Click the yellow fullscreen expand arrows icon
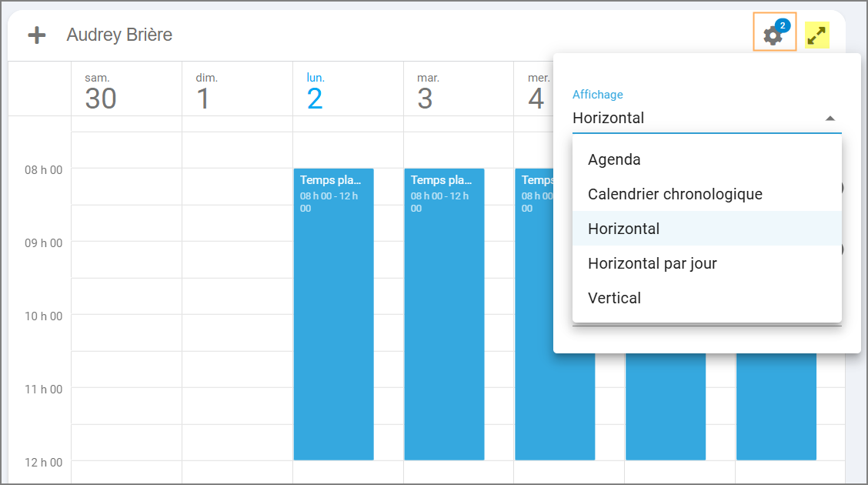This screenshot has height=485, width=868. click(x=816, y=35)
